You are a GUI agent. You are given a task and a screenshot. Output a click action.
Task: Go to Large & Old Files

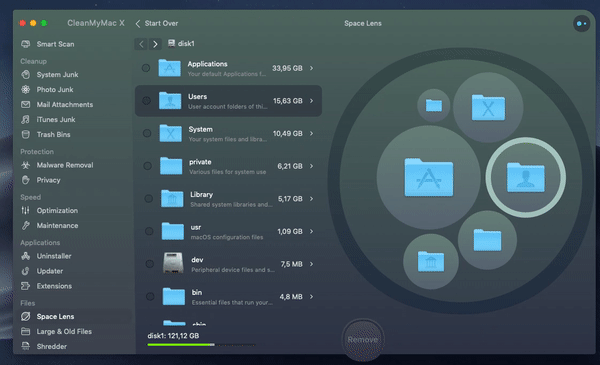coord(64,331)
